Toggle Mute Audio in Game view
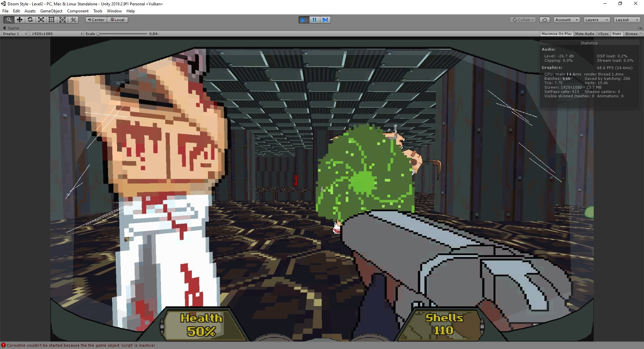Screen dimensions: 644x349 click(585, 34)
